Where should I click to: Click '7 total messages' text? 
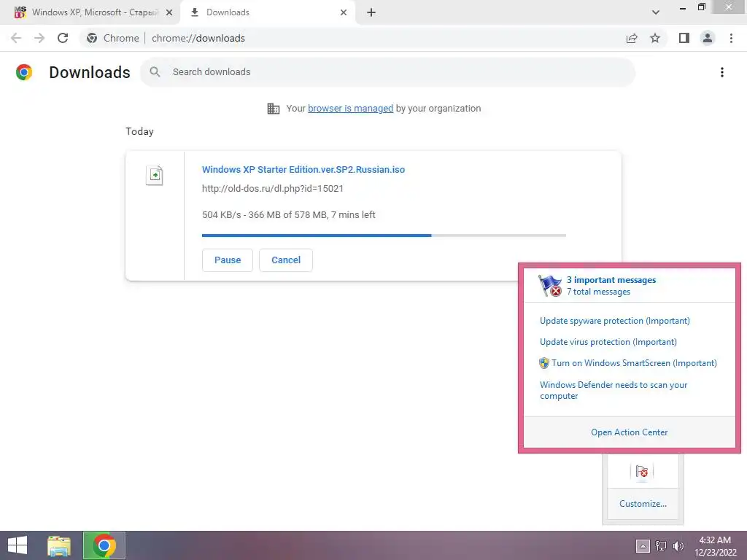click(598, 292)
